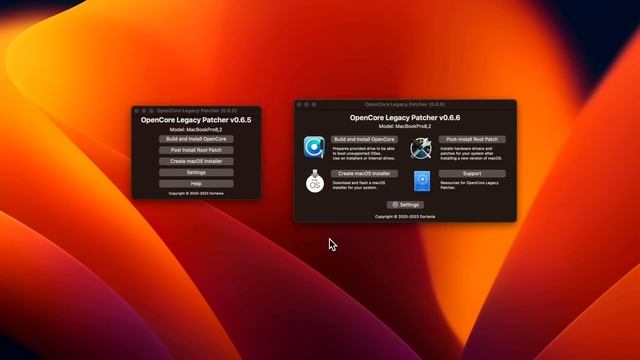Click the title bar of the 0.6.5 window
Image resolution: width=640 pixels, height=360 pixels.
tap(196, 111)
